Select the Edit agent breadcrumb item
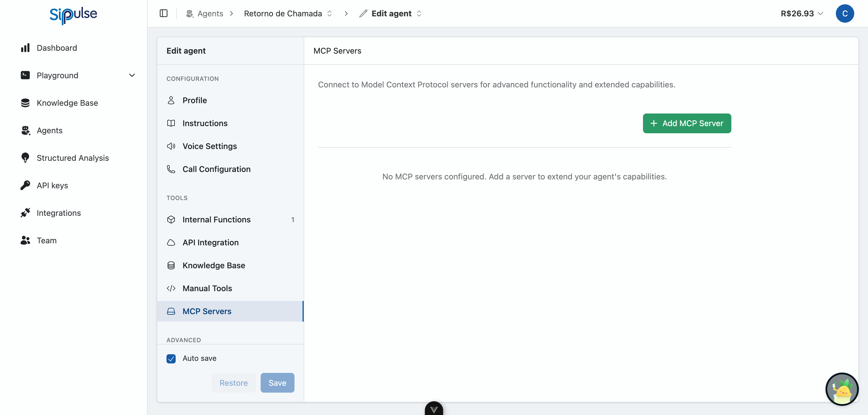Screen dimensions: 868x415 pyautogui.click(x=391, y=13)
